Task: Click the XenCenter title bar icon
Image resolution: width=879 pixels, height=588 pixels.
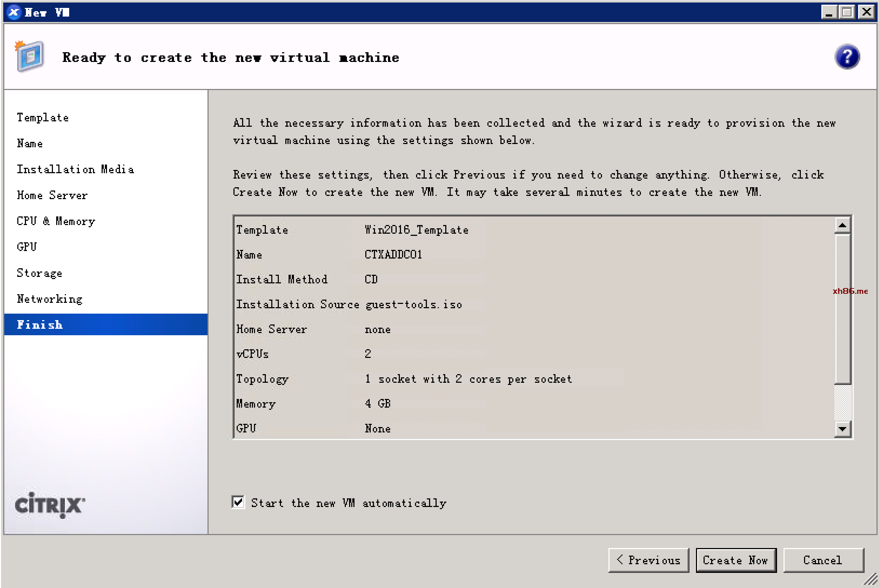Action: coord(13,12)
